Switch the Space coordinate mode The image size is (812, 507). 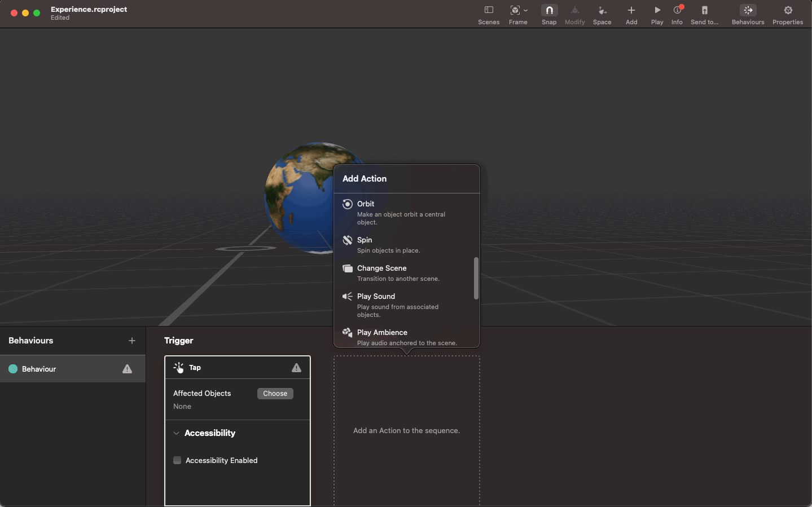coord(602,10)
